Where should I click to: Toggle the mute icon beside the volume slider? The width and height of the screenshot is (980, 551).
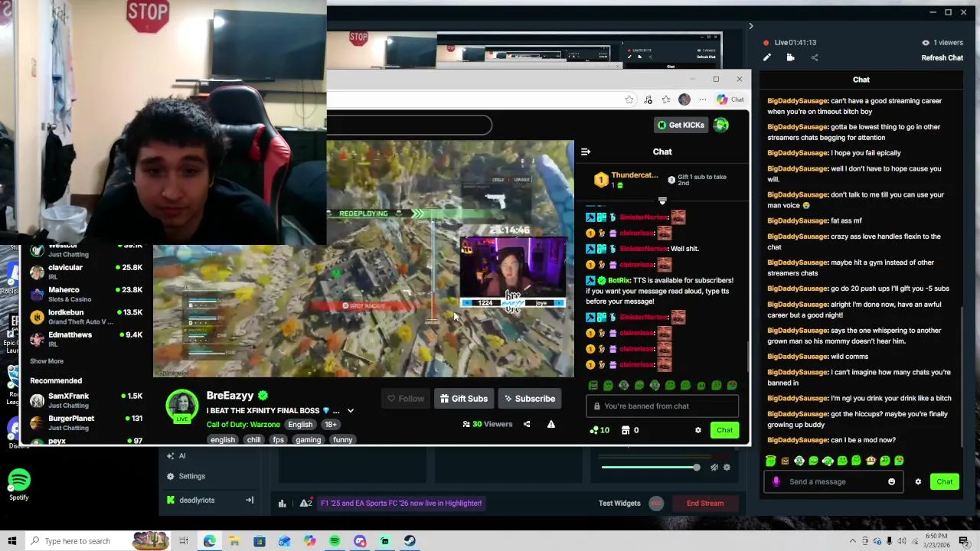tap(714, 467)
